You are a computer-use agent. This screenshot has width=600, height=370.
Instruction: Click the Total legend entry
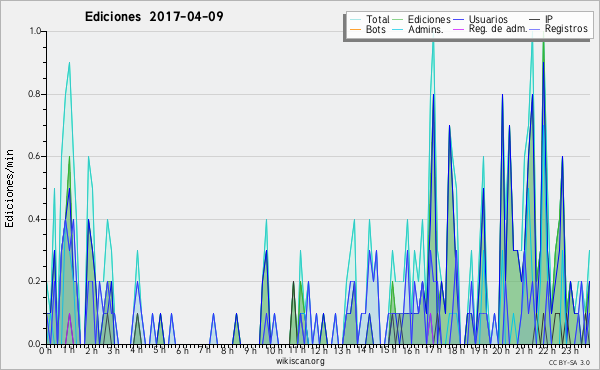coord(370,19)
